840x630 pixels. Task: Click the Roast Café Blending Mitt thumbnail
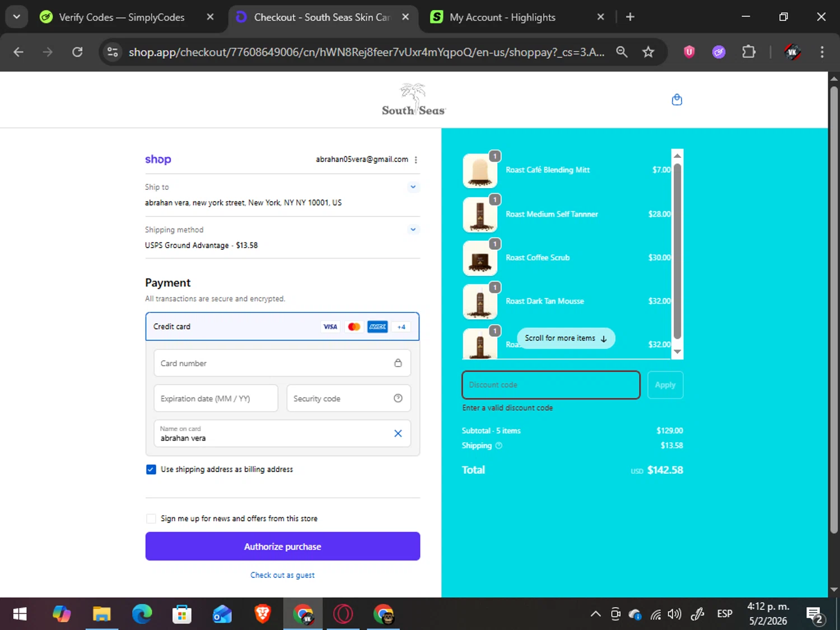pos(480,171)
